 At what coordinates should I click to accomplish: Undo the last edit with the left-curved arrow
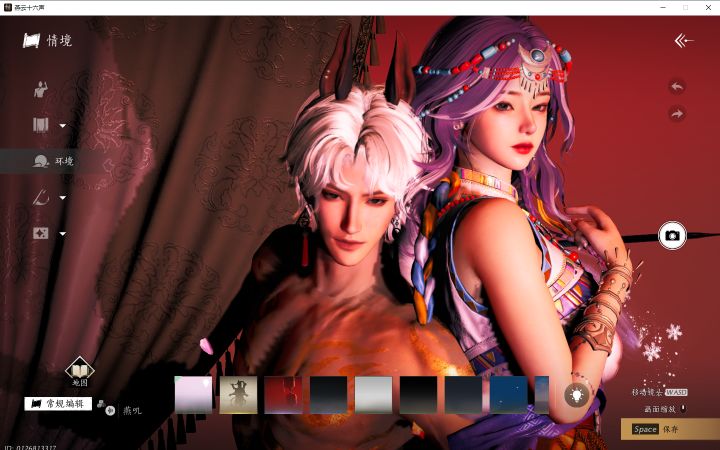click(x=677, y=86)
